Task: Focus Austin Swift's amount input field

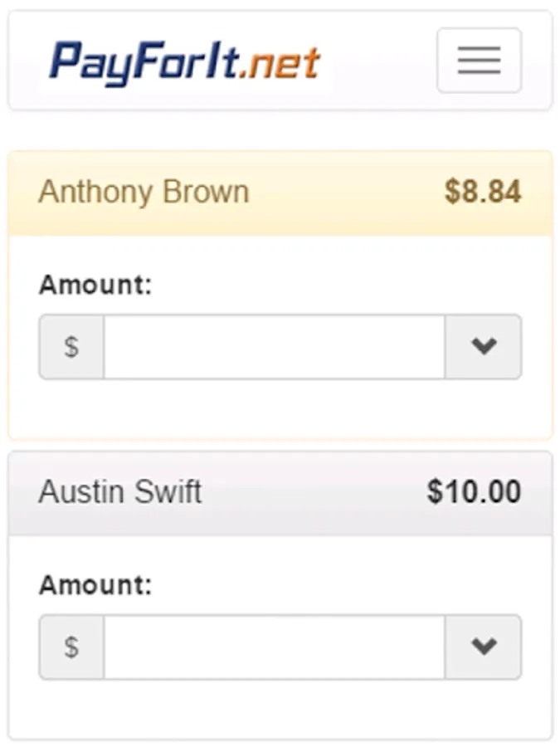Action: pyautogui.click(x=274, y=647)
